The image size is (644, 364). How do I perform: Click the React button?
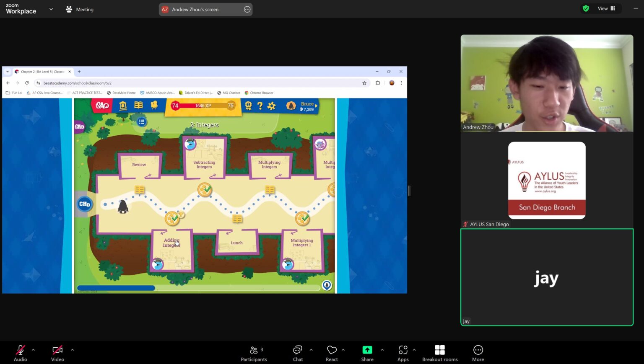click(332, 353)
